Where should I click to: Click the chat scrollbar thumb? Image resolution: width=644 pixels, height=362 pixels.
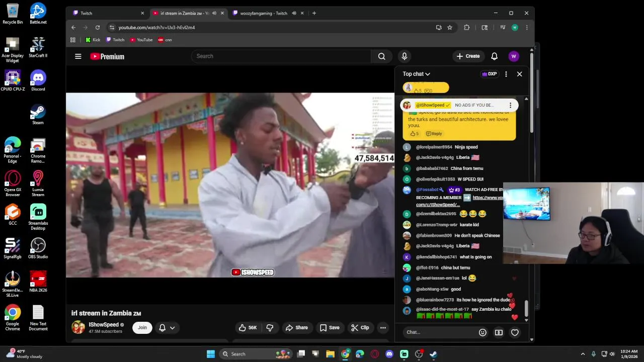click(526, 308)
